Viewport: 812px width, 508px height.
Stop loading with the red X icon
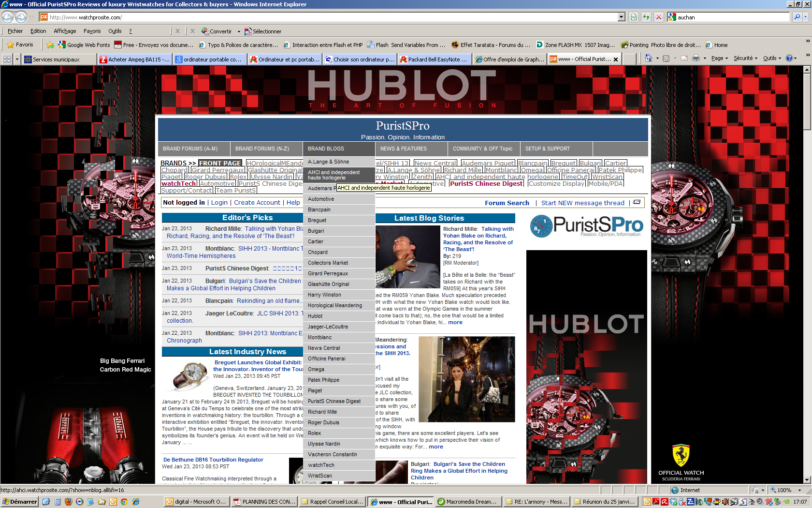pyautogui.click(x=658, y=17)
